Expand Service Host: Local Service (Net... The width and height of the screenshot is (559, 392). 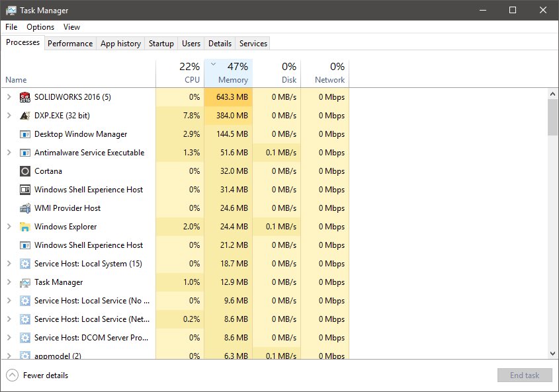(9, 319)
